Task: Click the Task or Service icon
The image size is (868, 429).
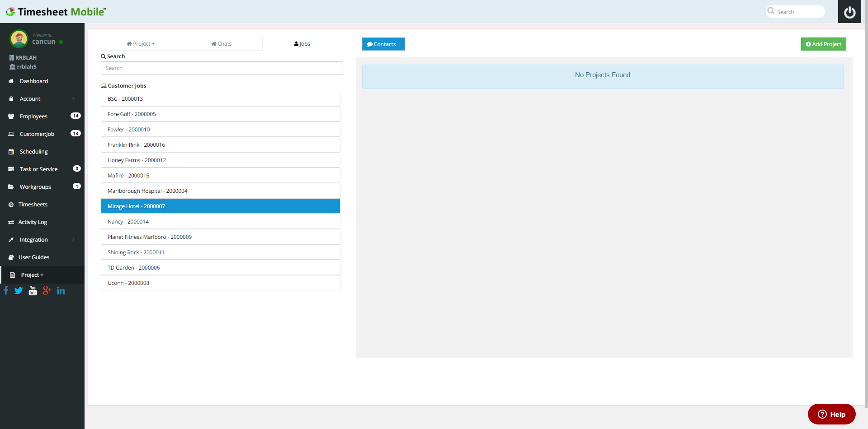Action: pyautogui.click(x=11, y=169)
